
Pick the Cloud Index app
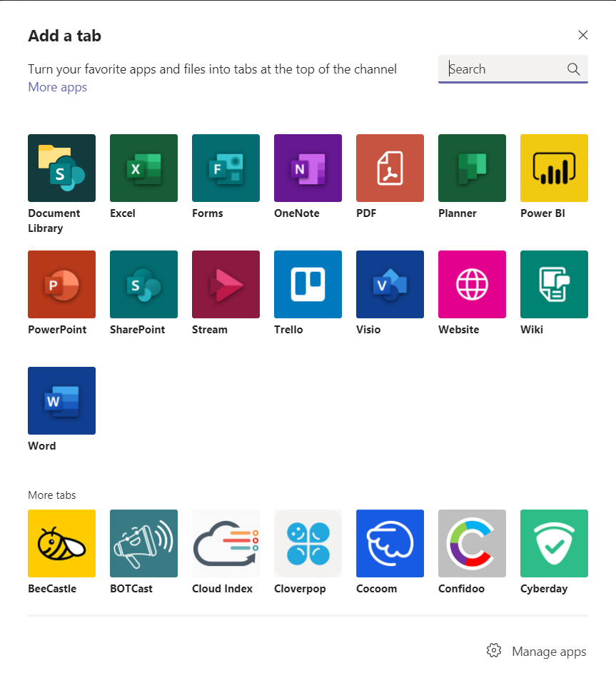(226, 543)
